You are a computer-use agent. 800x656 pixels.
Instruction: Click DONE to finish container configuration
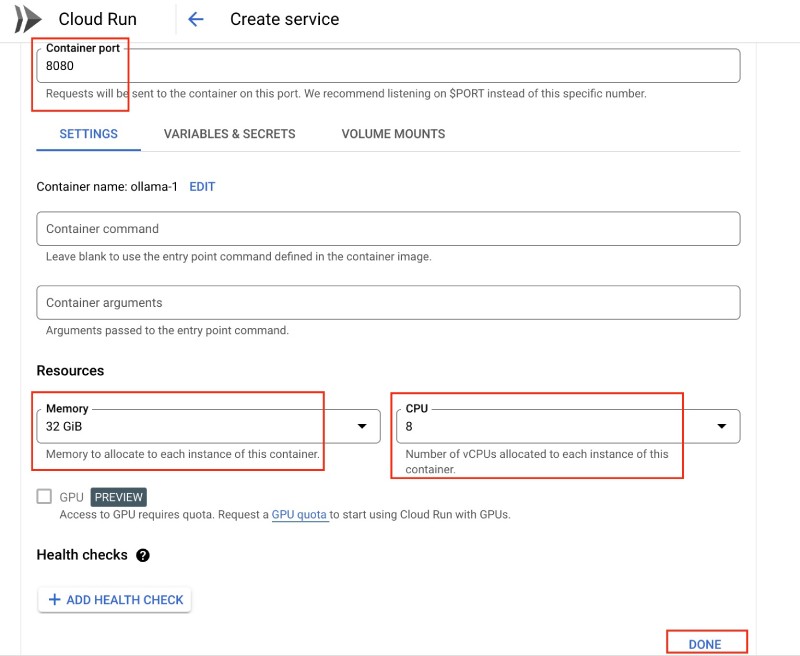click(706, 644)
